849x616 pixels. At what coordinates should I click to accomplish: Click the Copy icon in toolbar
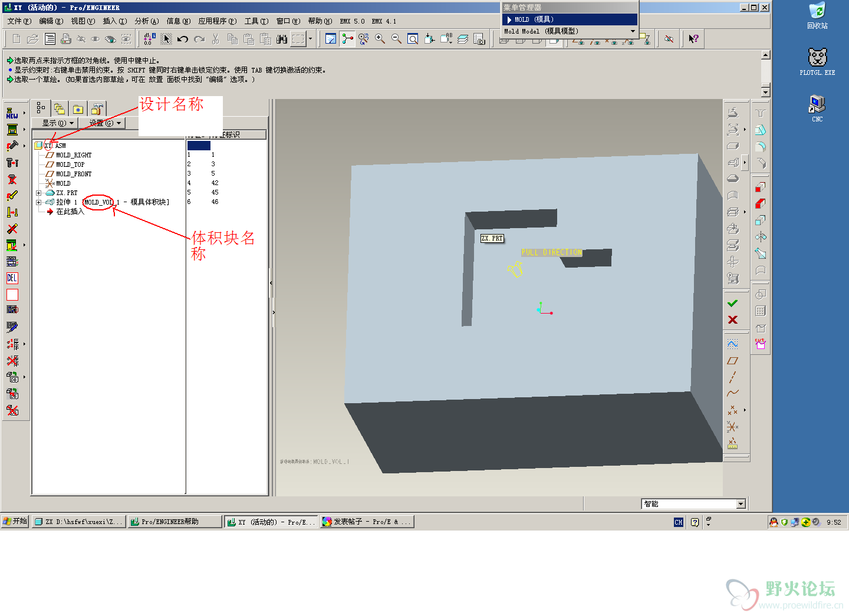pos(232,39)
